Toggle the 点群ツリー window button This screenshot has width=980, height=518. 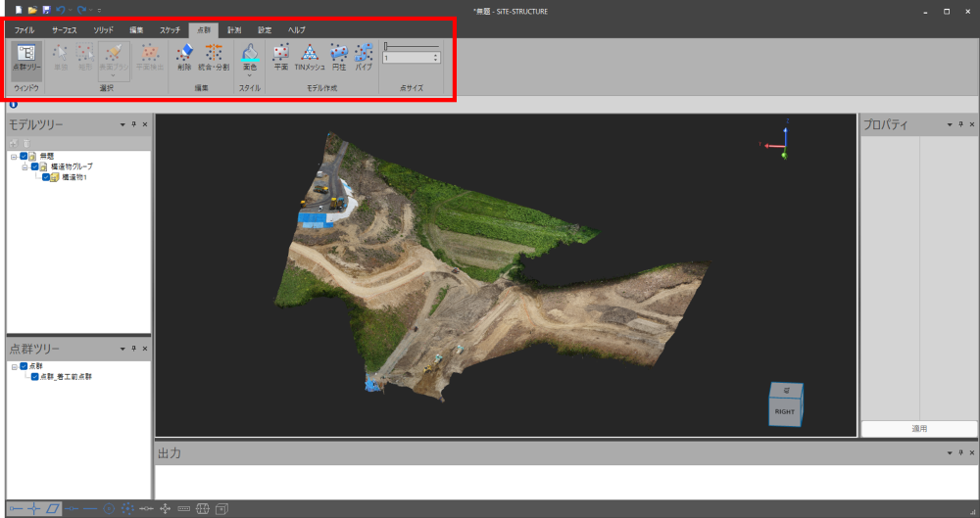point(25,59)
